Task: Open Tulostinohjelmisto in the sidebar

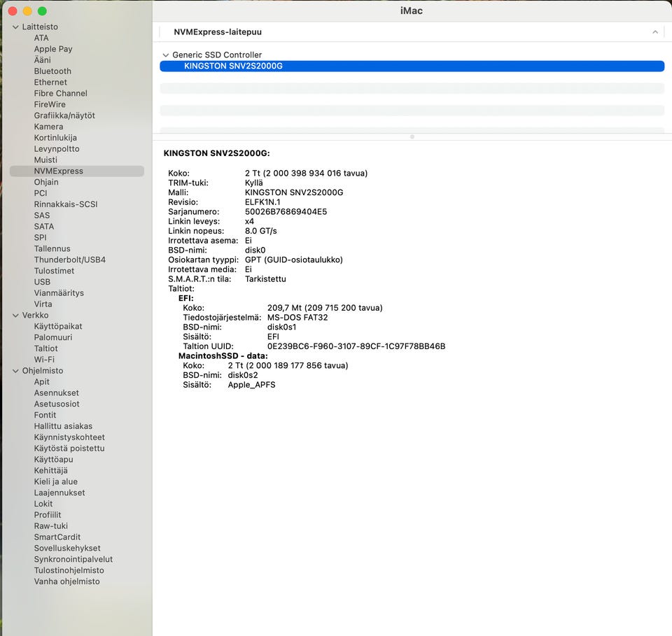Action: pyautogui.click(x=69, y=571)
